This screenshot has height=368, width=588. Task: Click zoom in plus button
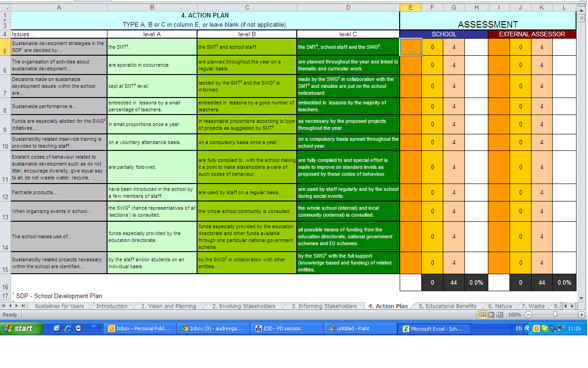[x=582, y=315]
